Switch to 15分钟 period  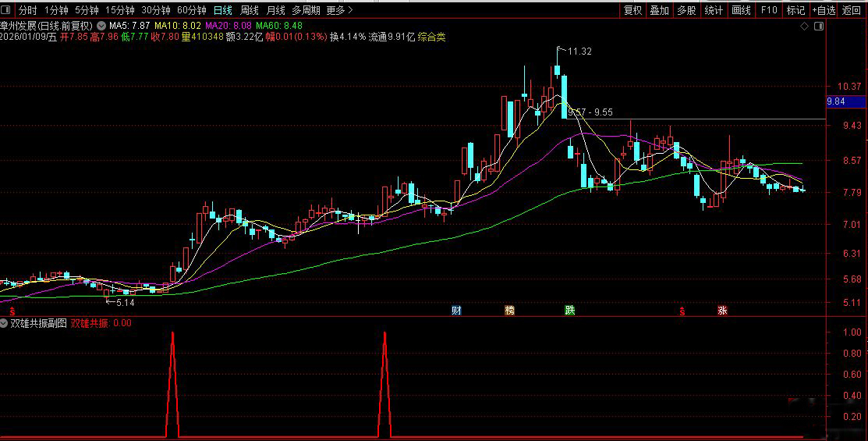point(120,10)
